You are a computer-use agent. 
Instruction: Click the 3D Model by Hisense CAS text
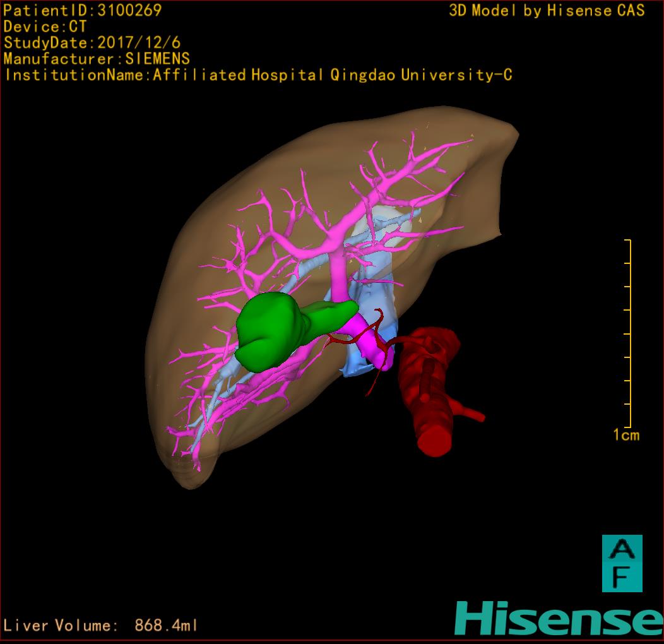[x=547, y=10]
